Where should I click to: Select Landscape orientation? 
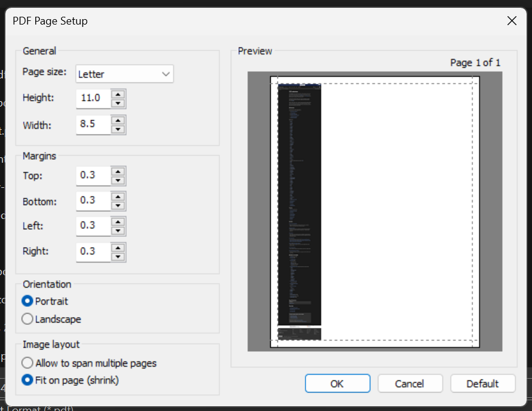coord(27,319)
